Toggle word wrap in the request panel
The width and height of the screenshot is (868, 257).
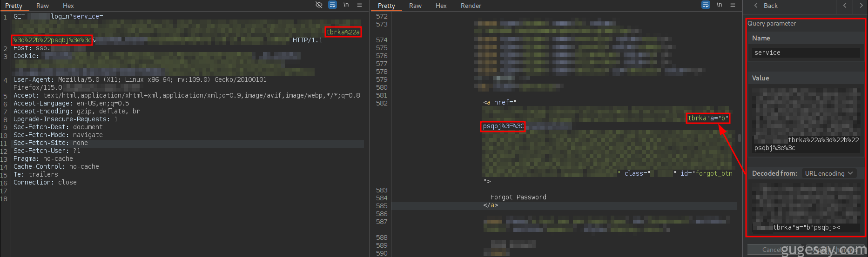[332, 5]
